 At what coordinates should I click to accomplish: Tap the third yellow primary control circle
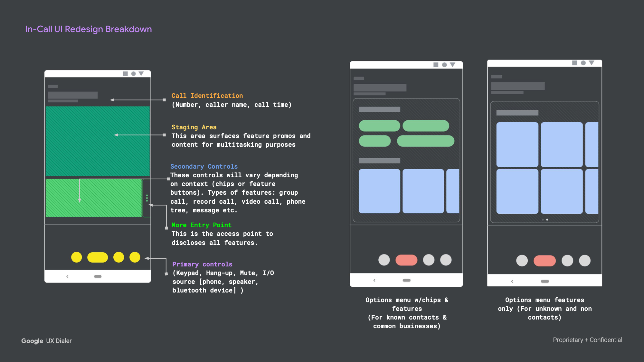pos(118,257)
